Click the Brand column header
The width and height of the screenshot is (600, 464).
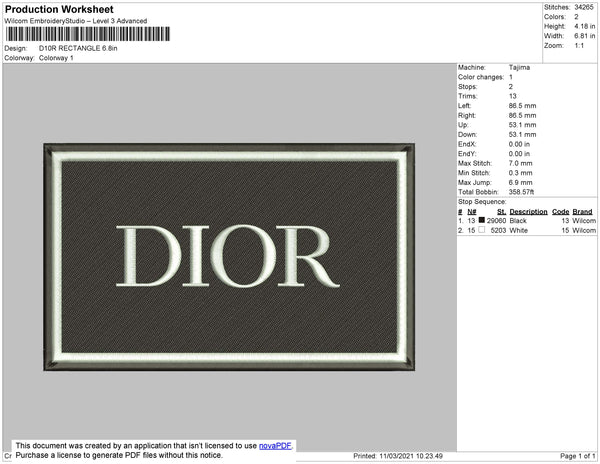click(x=582, y=212)
